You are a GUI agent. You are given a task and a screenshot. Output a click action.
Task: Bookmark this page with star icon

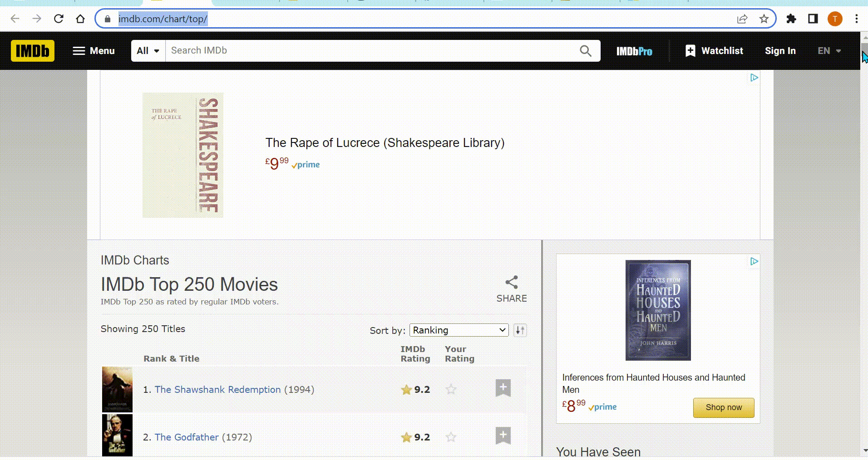pos(764,19)
